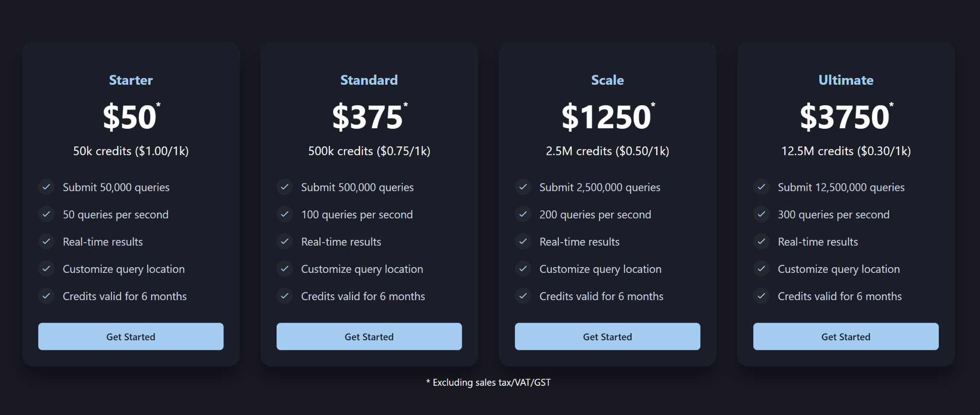Click the Starter plan Get Started button
This screenshot has width=980, height=415.
click(x=131, y=336)
